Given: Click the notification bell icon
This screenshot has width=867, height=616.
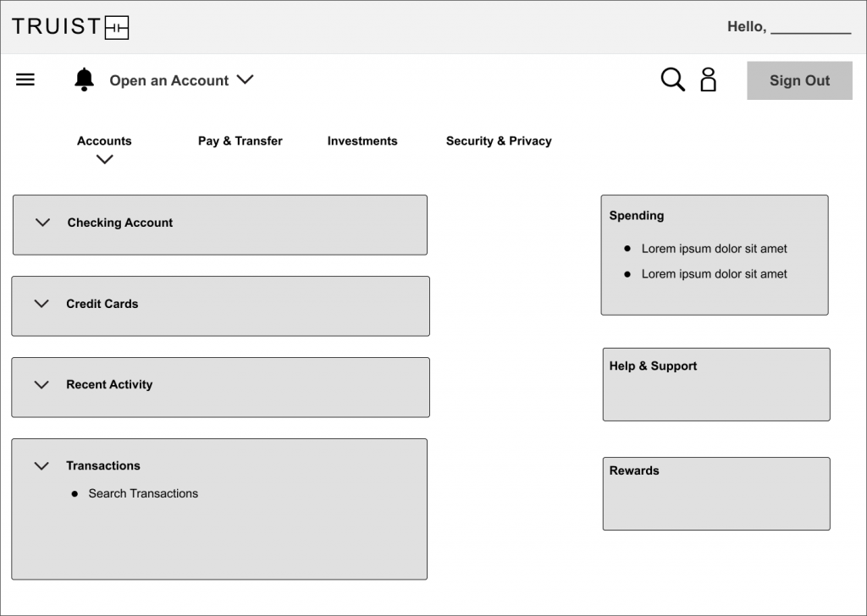Looking at the screenshot, I should (x=84, y=80).
